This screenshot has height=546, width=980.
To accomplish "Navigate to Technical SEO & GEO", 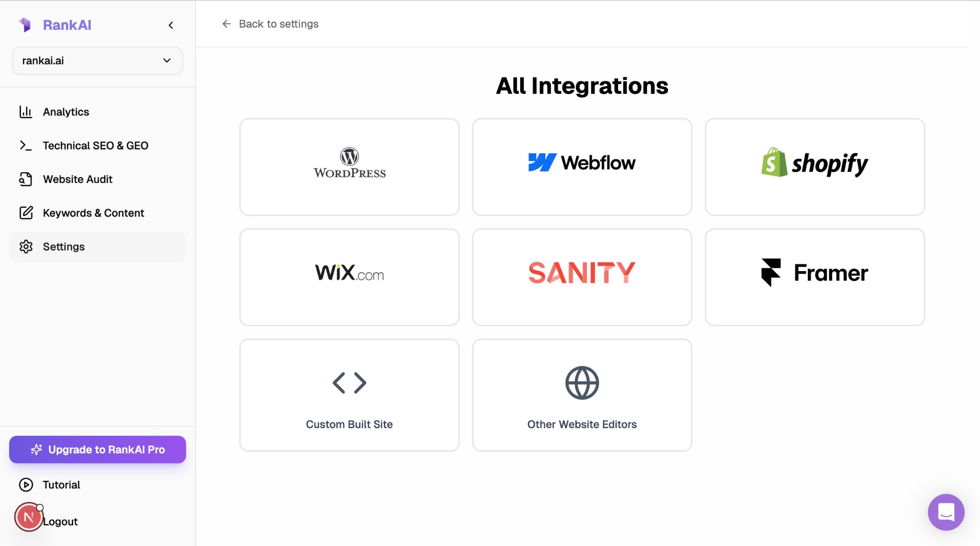I will click(x=95, y=145).
